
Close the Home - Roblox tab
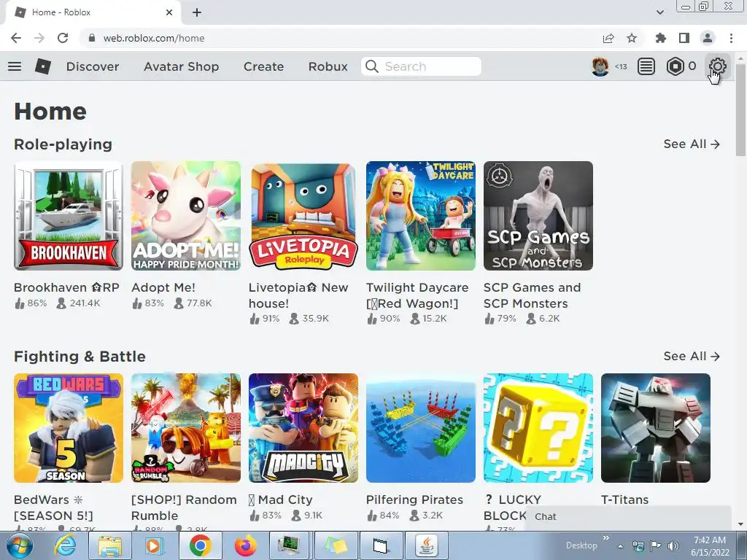169,12
